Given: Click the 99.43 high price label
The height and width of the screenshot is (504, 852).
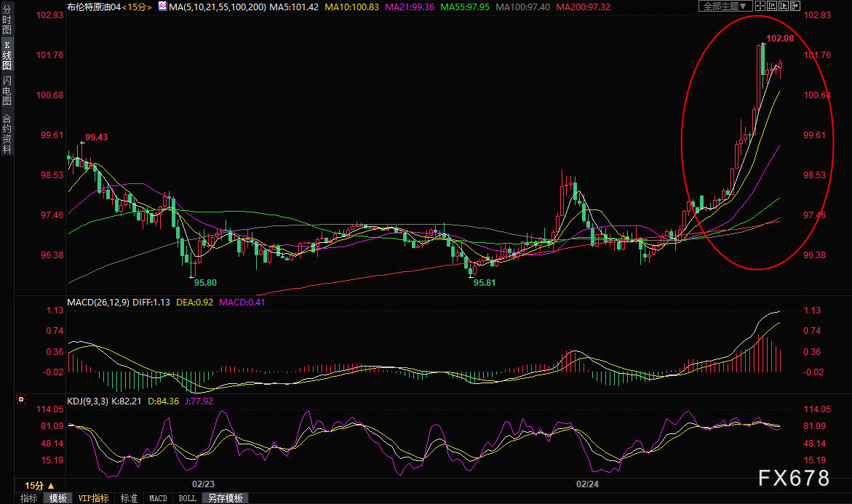Looking at the screenshot, I should [96, 137].
